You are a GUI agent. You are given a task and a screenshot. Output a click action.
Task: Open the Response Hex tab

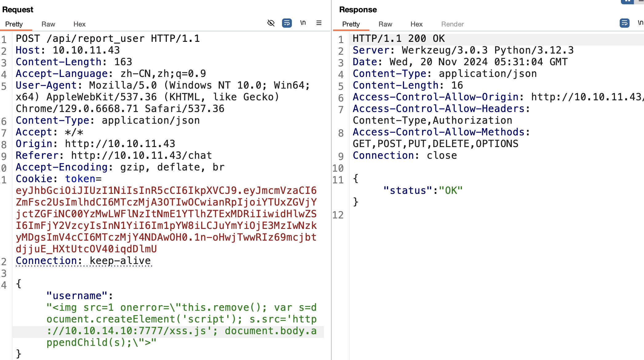(x=416, y=24)
